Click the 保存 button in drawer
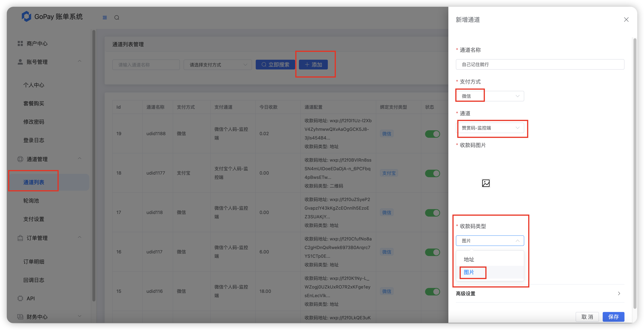The image size is (644, 330). [x=613, y=317]
